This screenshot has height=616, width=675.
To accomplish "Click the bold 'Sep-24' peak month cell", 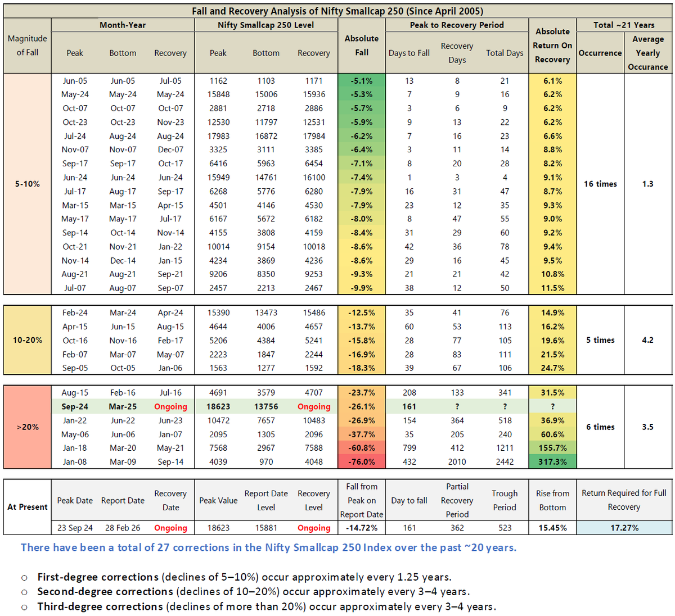I will tap(75, 406).
